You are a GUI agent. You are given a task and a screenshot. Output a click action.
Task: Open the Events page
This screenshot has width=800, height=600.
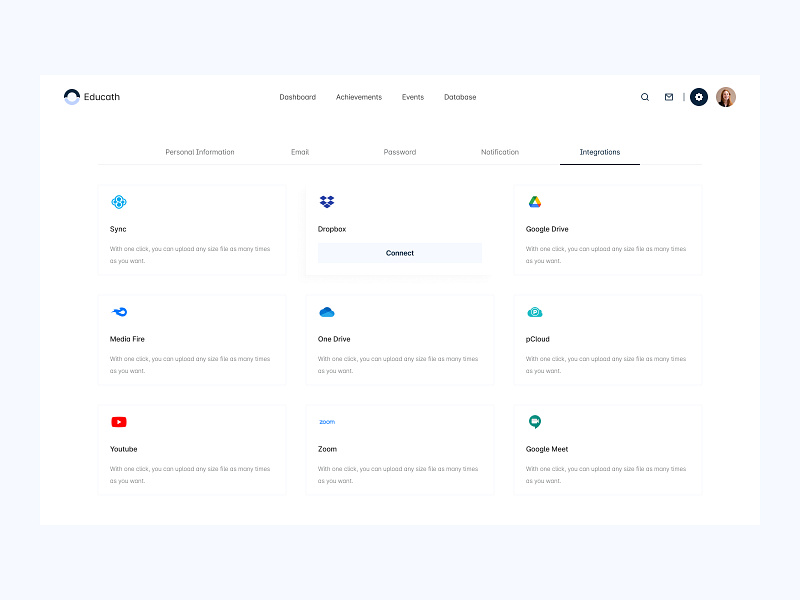pyautogui.click(x=413, y=97)
